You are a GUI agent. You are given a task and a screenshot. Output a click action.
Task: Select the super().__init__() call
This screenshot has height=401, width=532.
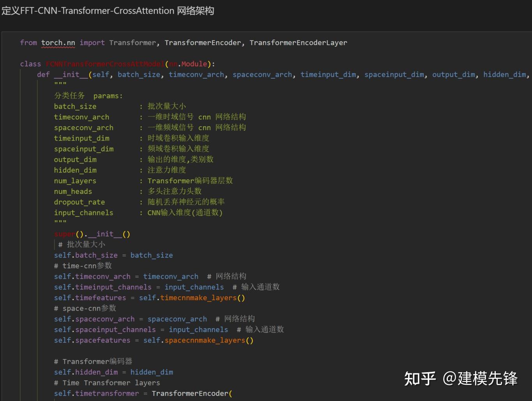click(x=92, y=234)
